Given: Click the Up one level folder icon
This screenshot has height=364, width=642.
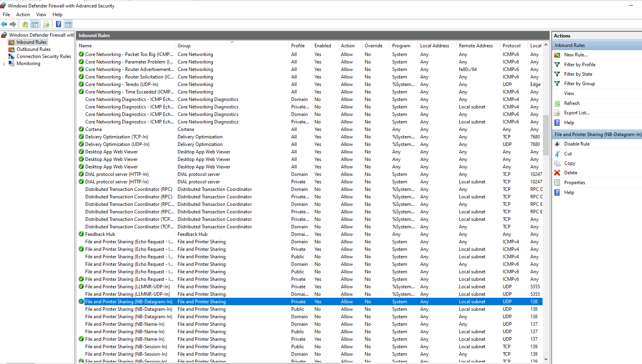Looking at the screenshot, I should pyautogui.click(x=25, y=24).
